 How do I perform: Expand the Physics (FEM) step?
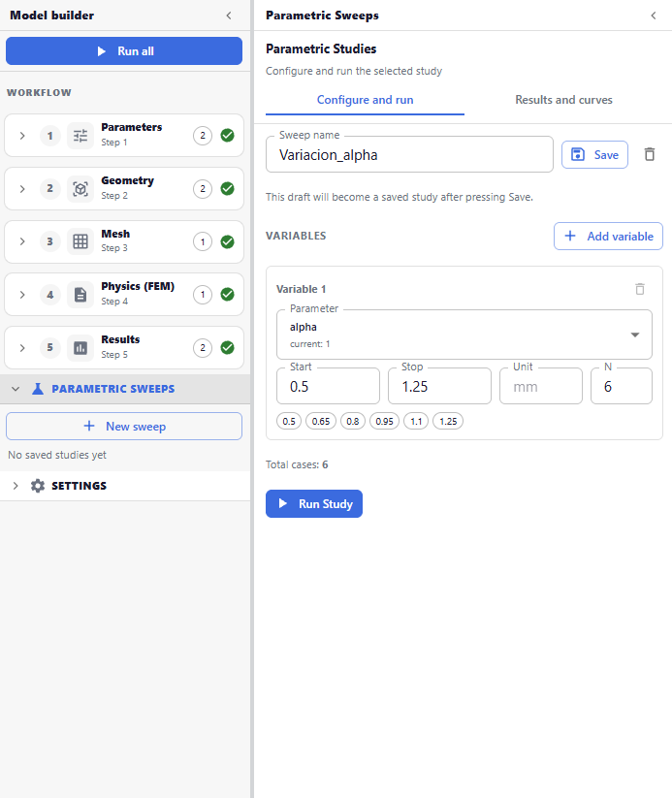pyautogui.click(x=22, y=295)
